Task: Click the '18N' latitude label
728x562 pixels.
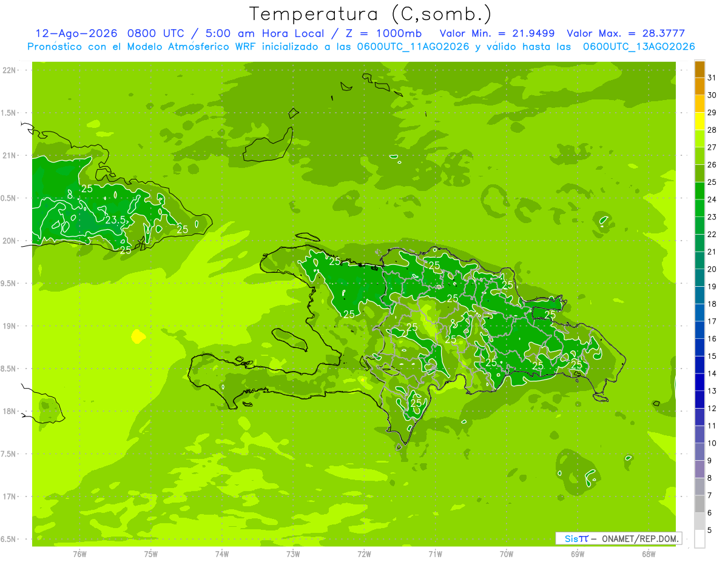Action: [x=10, y=411]
